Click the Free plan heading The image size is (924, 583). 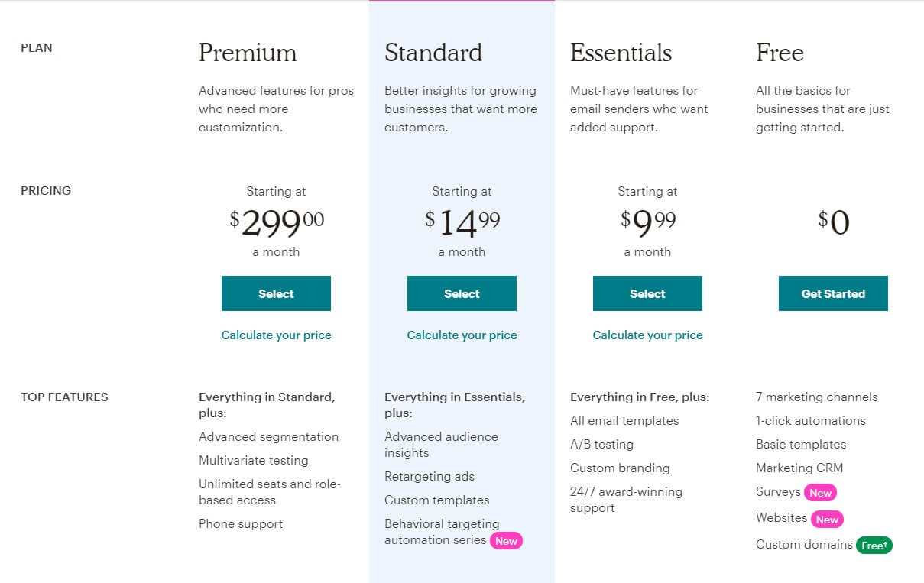pos(780,53)
